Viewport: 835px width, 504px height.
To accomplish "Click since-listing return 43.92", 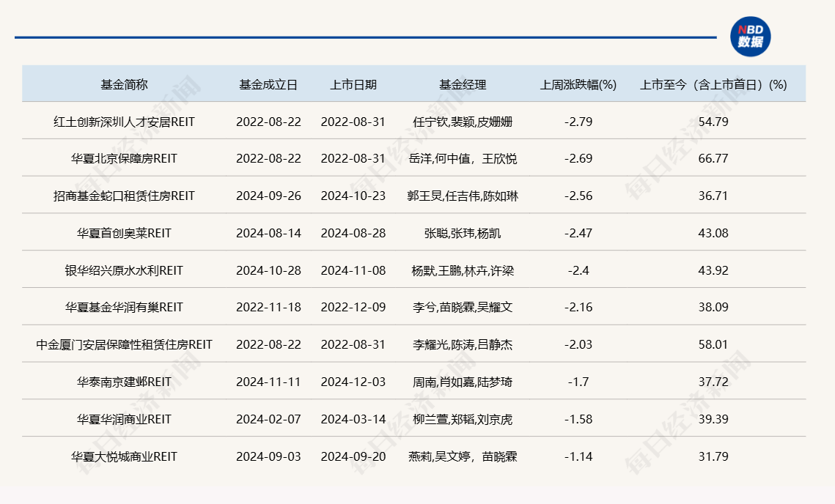I will (x=713, y=270).
